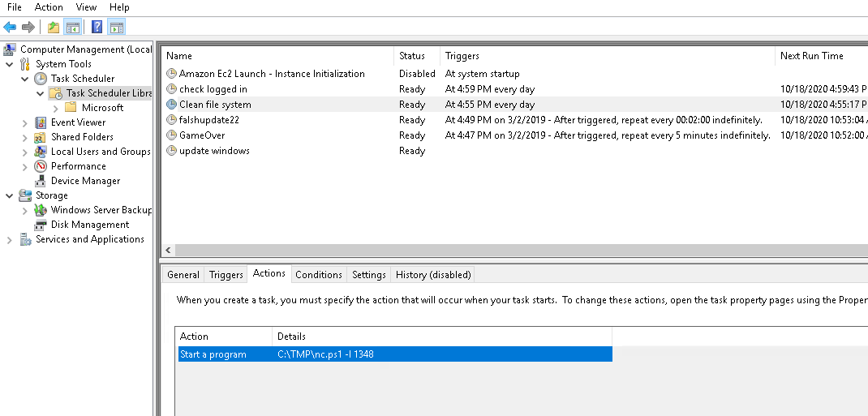Screen dimensions: 868x416
Task: Click the Back arrow toolbar icon
Action: pos(11,28)
